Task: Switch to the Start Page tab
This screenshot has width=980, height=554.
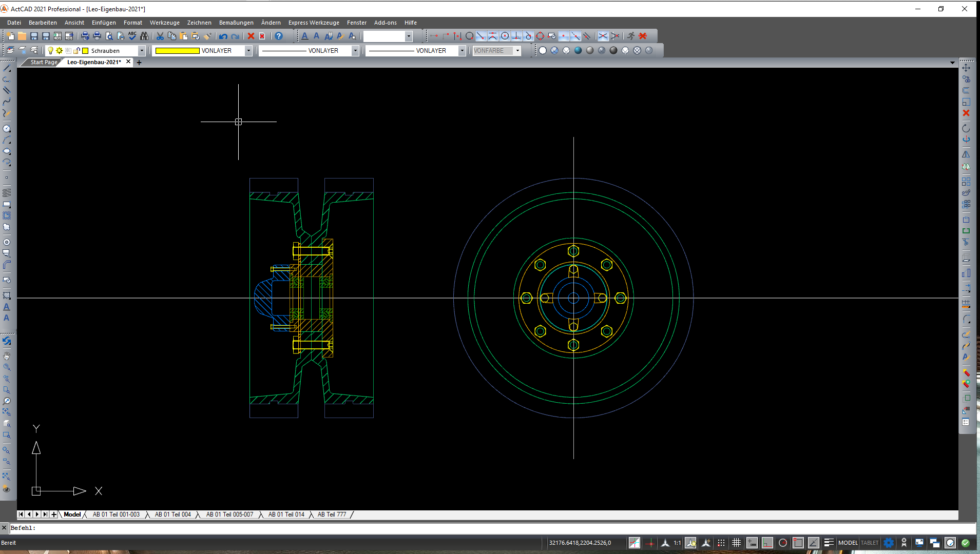Action: click(x=44, y=62)
